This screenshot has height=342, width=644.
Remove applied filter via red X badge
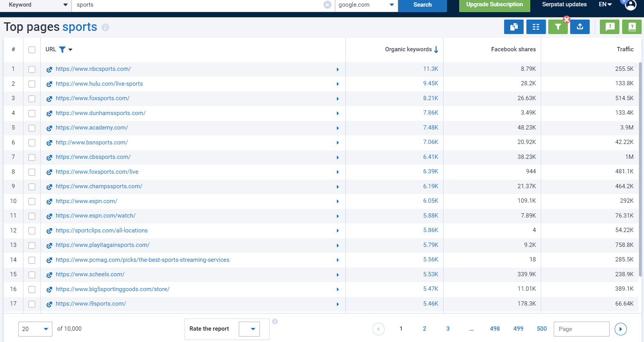[567, 20]
